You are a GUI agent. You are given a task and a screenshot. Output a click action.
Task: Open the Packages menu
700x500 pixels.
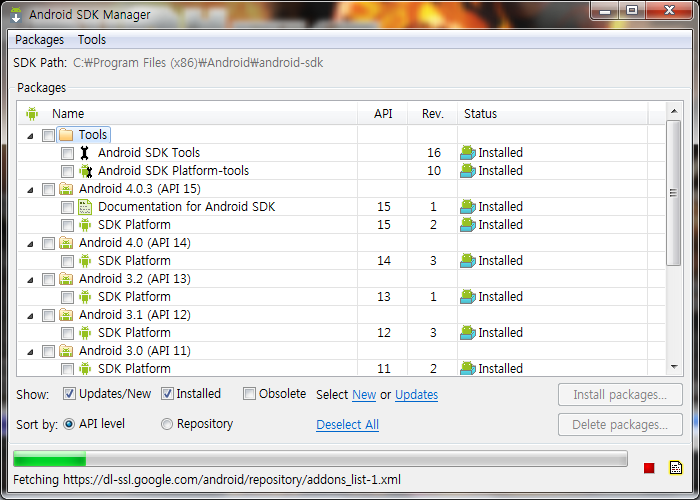(x=39, y=40)
